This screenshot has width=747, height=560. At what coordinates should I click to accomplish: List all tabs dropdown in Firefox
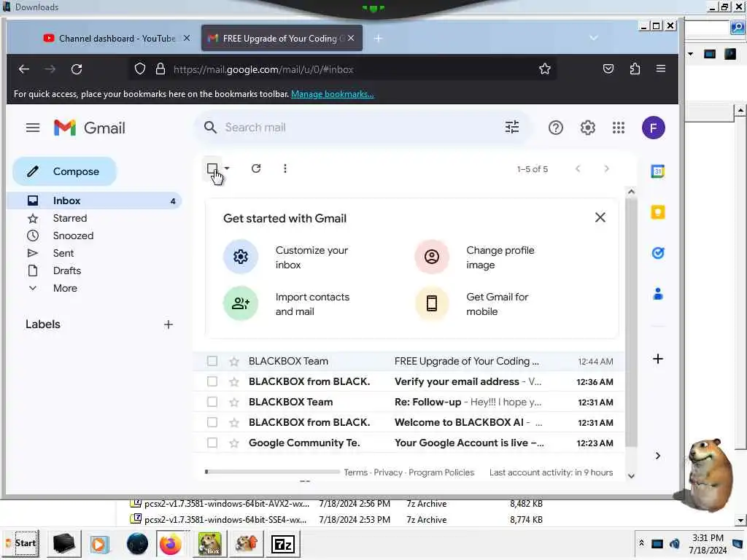(x=593, y=38)
